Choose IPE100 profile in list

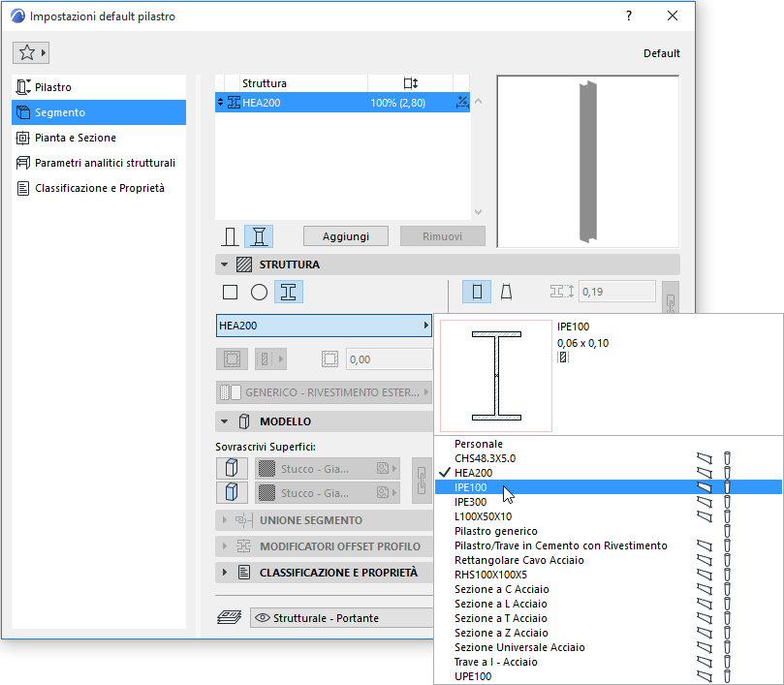(608, 487)
